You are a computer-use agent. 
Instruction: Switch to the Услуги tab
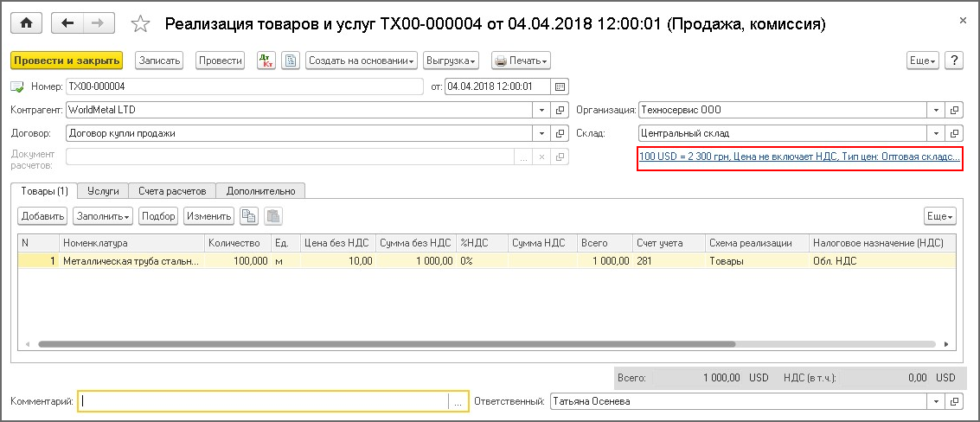pyautogui.click(x=104, y=191)
